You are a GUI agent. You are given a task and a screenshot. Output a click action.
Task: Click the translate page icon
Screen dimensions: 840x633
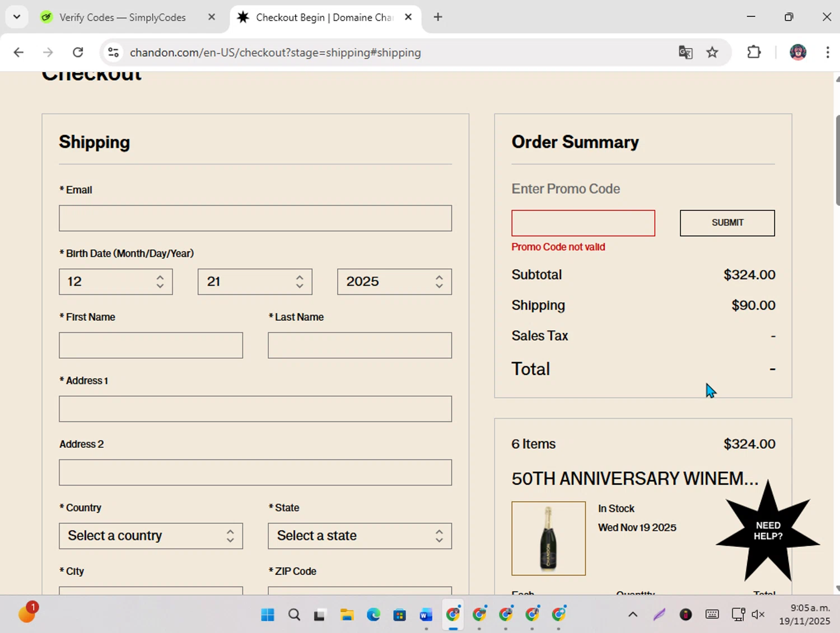coord(685,52)
